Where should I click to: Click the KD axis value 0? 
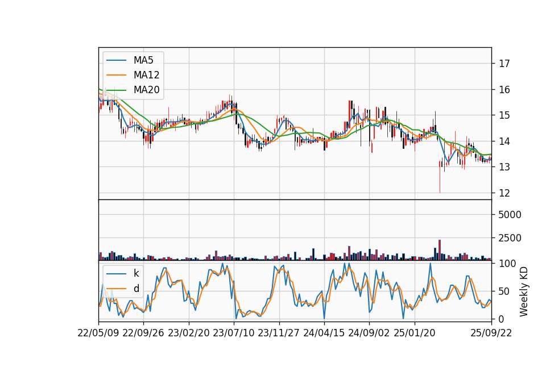502,319
